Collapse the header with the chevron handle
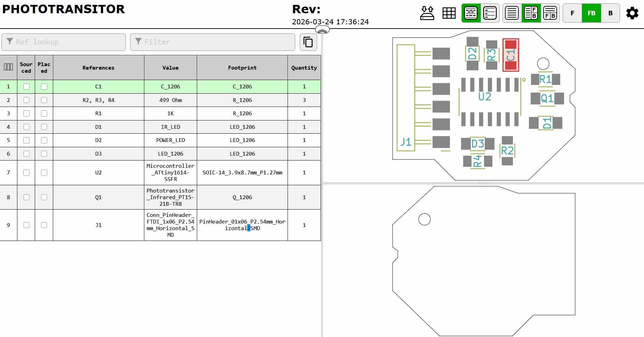This screenshot has width=644, height=337. tap(323, 30)
